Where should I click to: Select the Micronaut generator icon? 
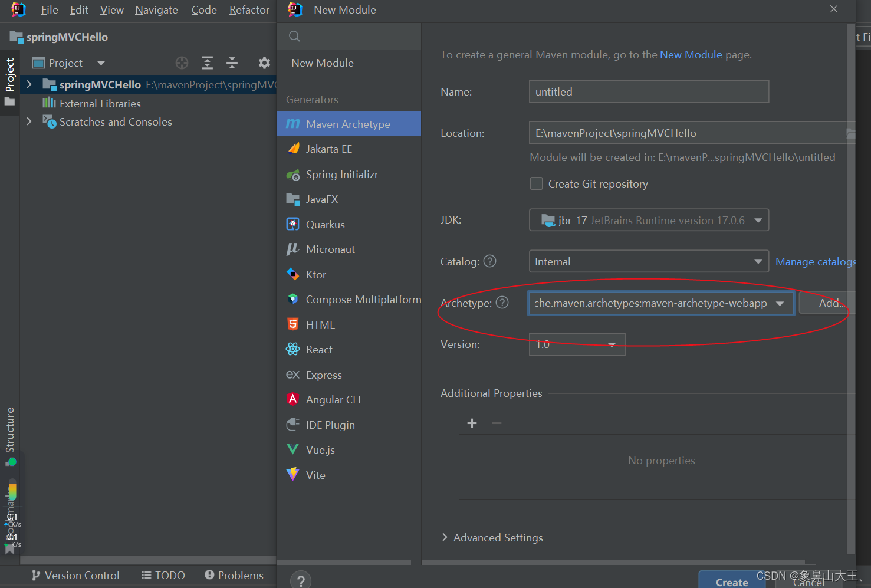coord(293,249)
